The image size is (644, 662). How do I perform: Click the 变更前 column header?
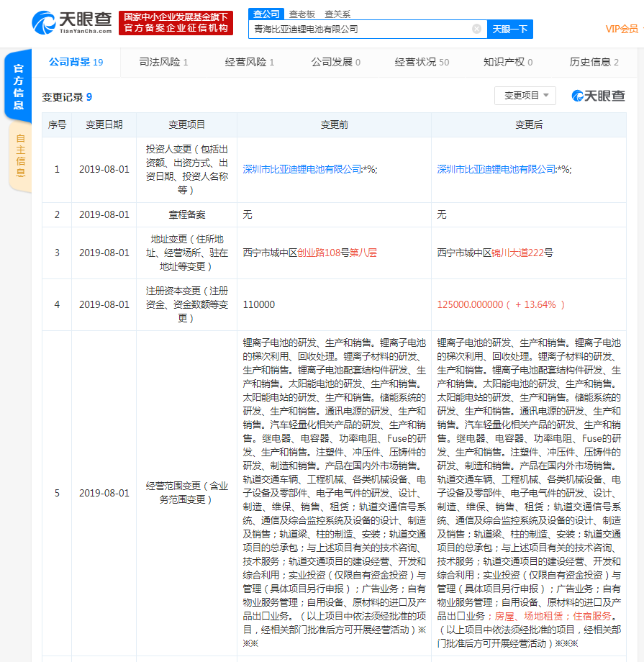(334, 124)
